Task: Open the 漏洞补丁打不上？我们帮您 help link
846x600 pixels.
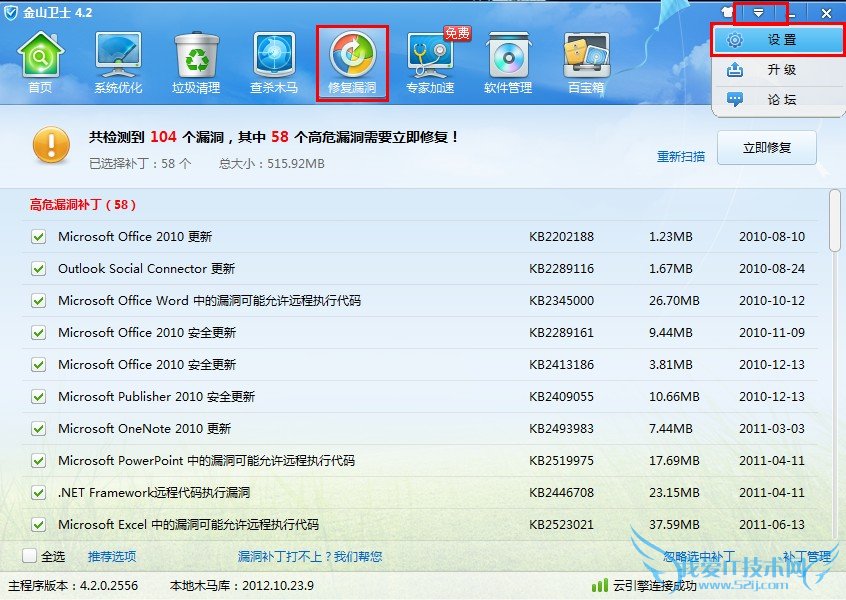Action: click(x=310, y=556)
